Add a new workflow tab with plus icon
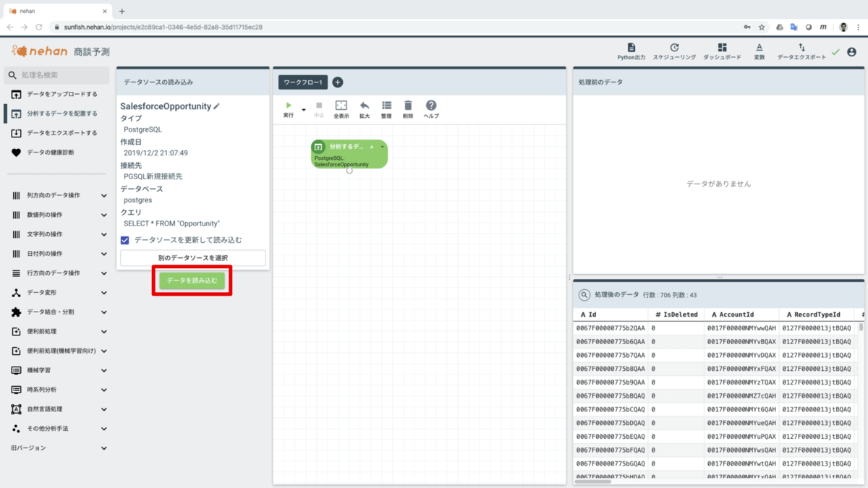Image resolution: width=868 pixels, height=488 pixels. click(x=337, y=82)
